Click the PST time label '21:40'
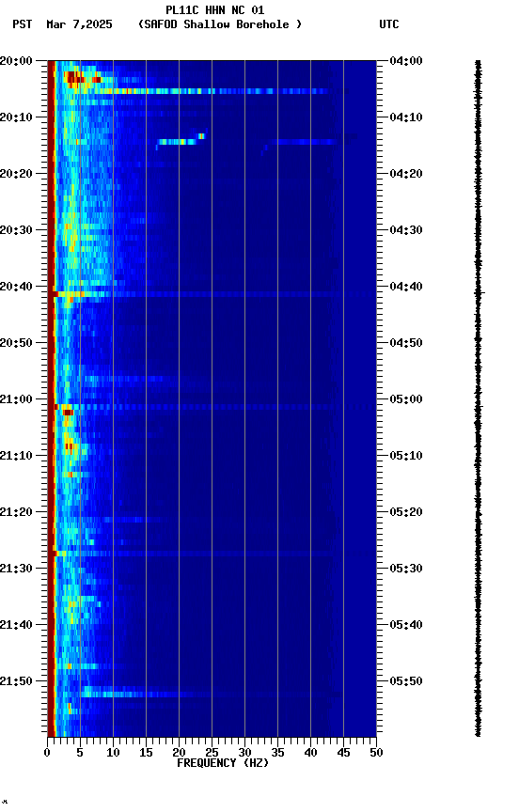This screenshot has width=519, height=812. point(16,625)
